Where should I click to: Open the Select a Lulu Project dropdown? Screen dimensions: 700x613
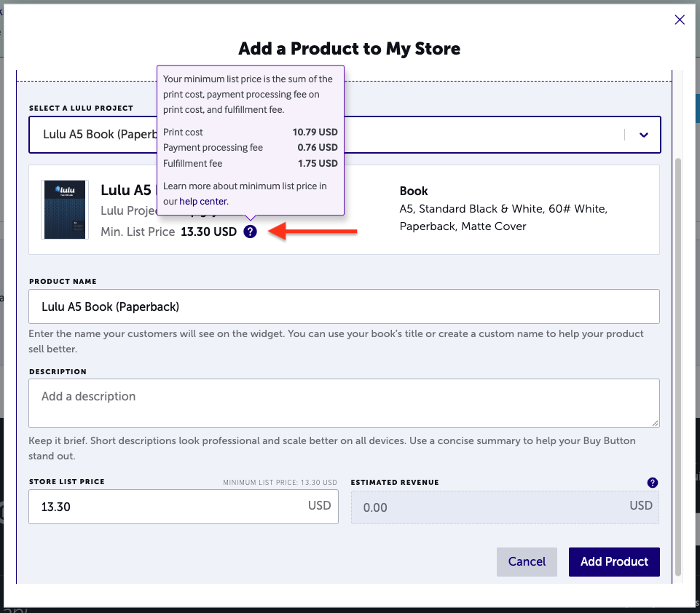click(345, 135)
